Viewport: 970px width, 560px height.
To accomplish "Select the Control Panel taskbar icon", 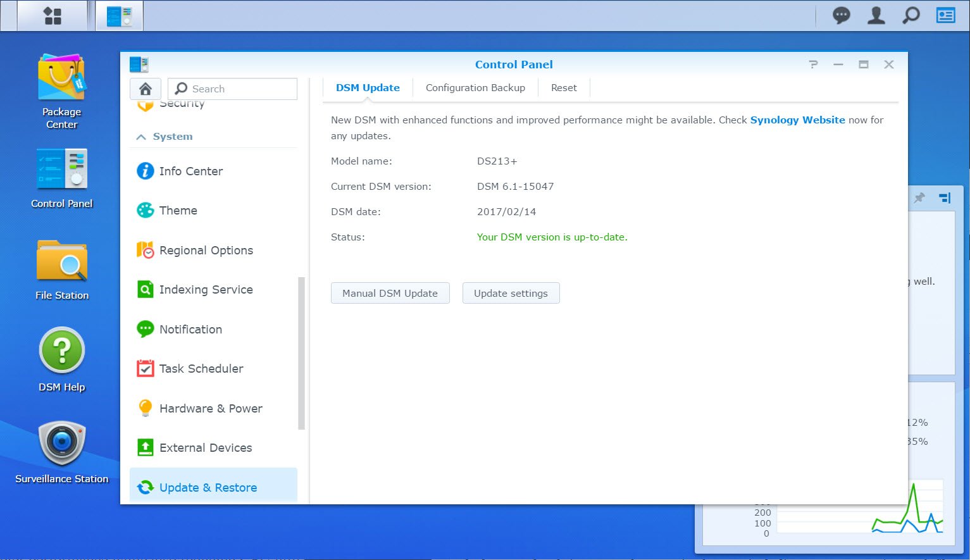I will point(119,16).
